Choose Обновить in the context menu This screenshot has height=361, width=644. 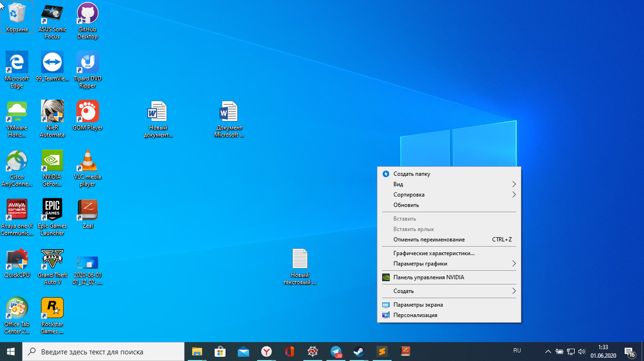click(406, 205)
